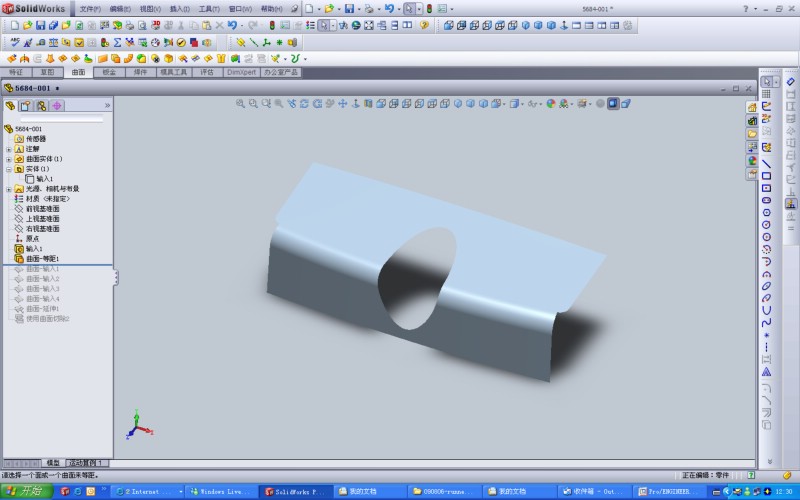Switch to the 评估 command tab

click(207, 72)
